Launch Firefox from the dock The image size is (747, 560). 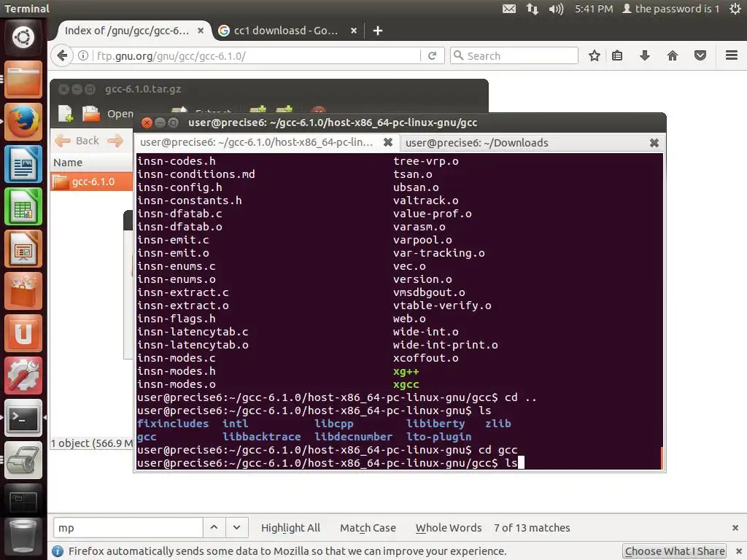click(23, 122)
